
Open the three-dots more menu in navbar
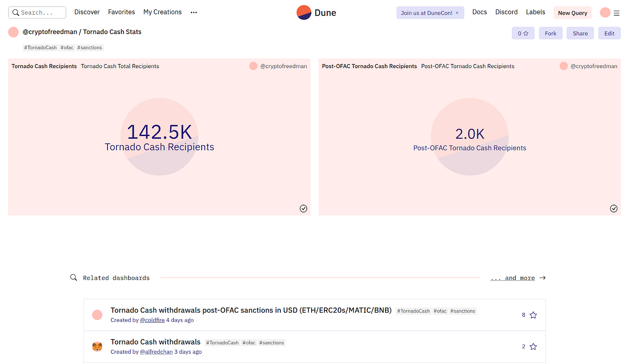[x=194, y=13]
